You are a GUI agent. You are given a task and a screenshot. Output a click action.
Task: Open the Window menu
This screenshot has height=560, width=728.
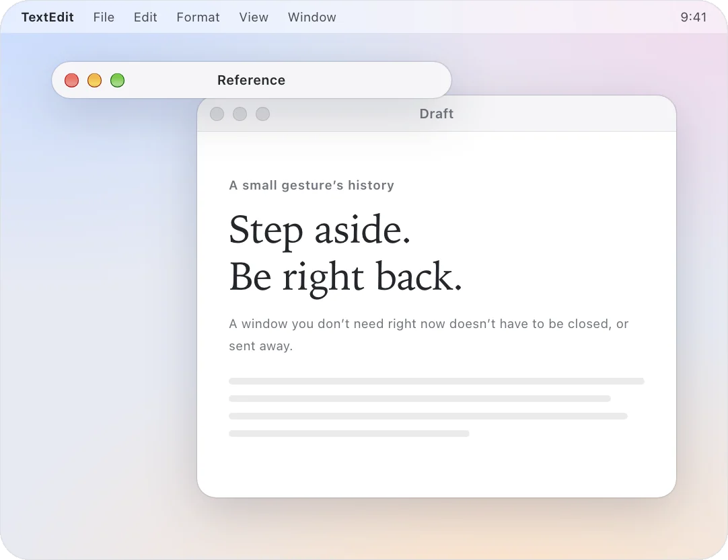[x=312, y=17]
